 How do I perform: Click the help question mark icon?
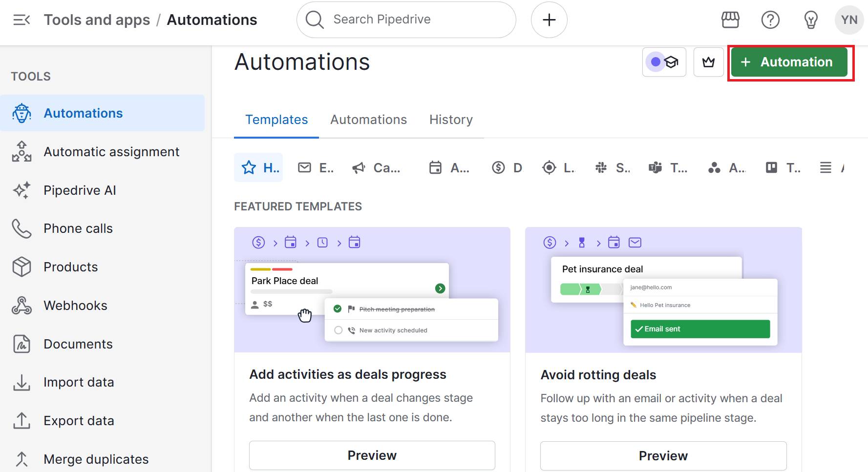(x=770, y=20)
